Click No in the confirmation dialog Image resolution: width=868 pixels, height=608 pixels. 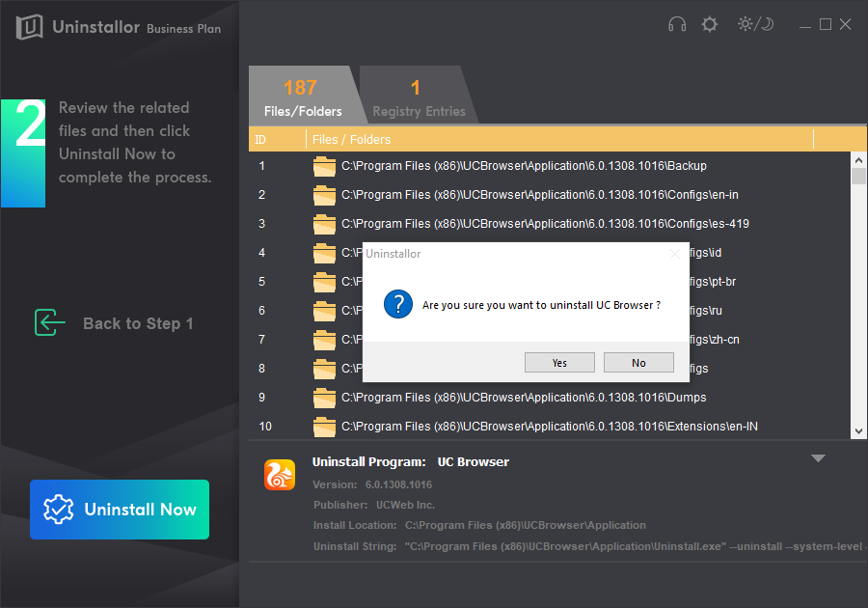638,363
